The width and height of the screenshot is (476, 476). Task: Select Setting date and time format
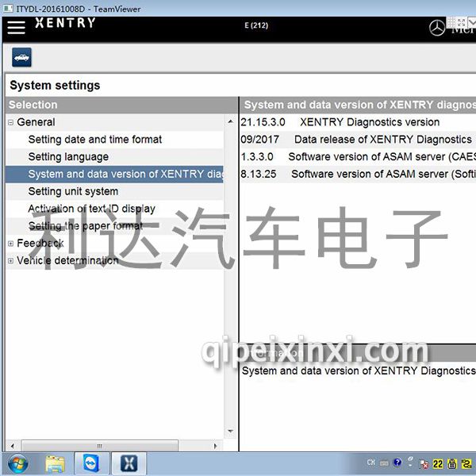click(x=94, y=140)
